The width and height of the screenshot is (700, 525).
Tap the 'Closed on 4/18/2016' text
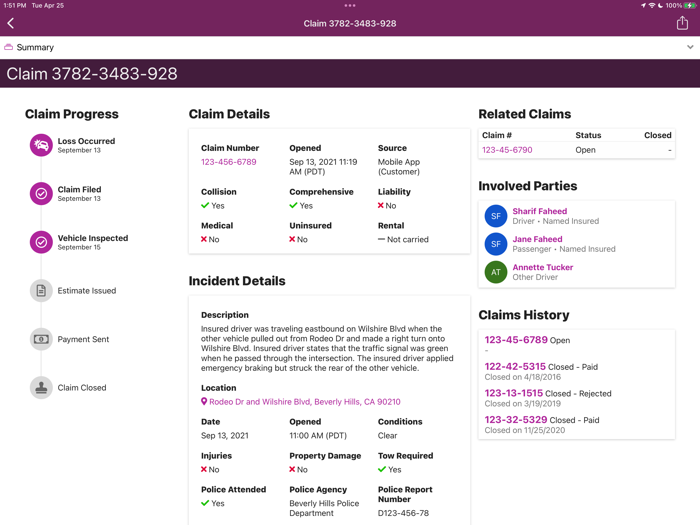(x=523, y=377)
